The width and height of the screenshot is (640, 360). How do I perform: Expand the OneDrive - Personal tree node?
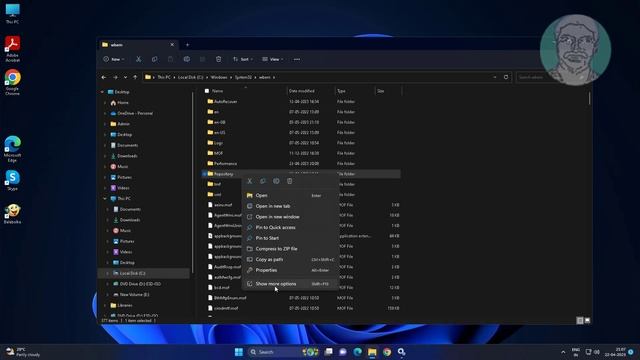click(105, 113)
